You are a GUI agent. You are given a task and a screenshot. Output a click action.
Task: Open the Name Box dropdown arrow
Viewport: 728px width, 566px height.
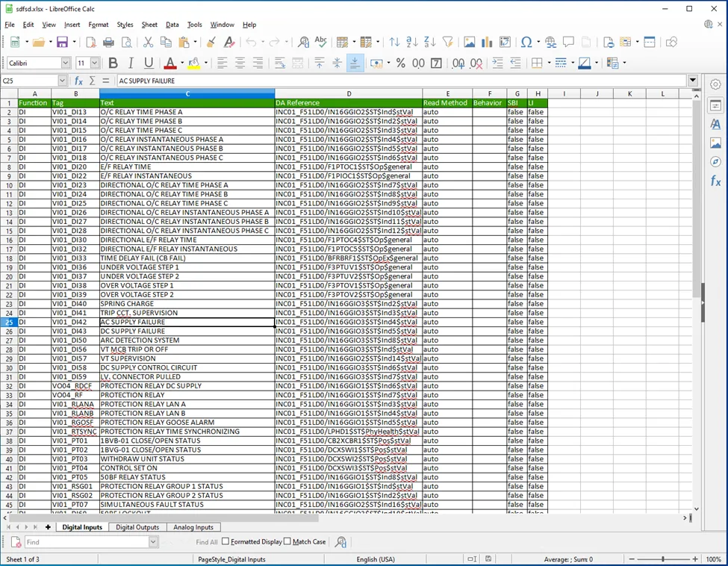click(x=62, y=81)
